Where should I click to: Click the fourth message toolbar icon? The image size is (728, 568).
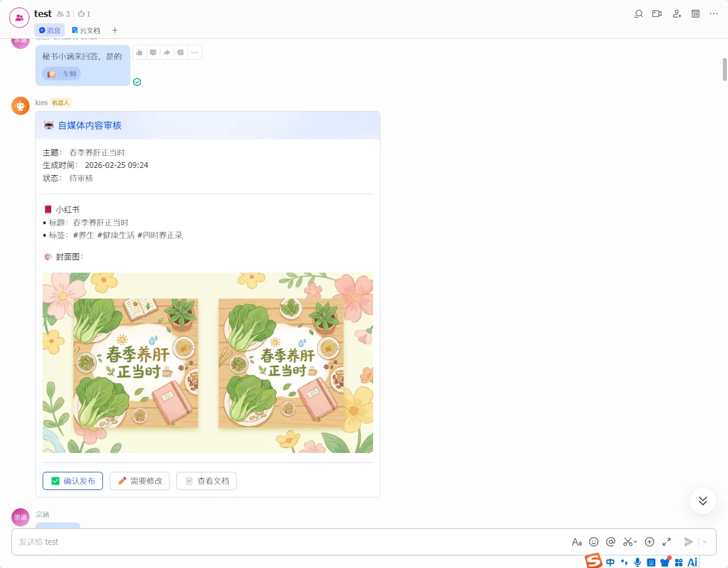tap(180, 52)
